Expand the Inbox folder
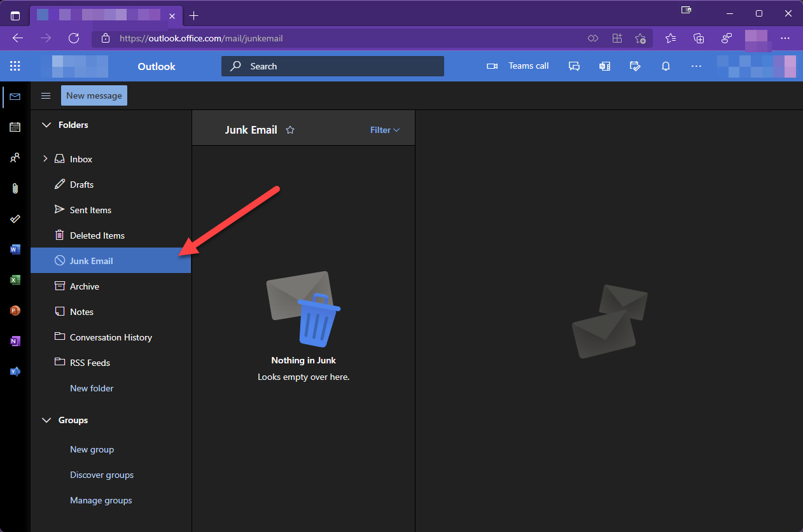The width and height of the screenshot is (803, 532). [45, 158]
